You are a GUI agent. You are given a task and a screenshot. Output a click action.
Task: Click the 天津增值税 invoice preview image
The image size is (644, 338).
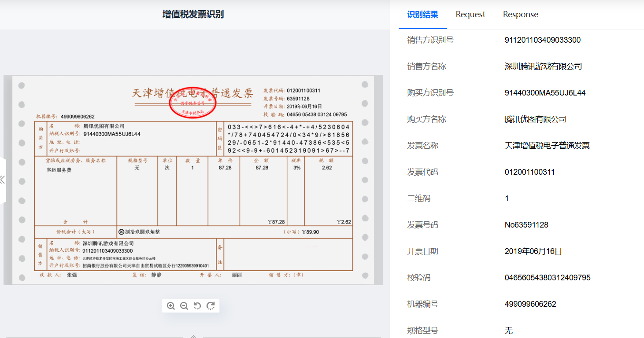pos(193,180)
